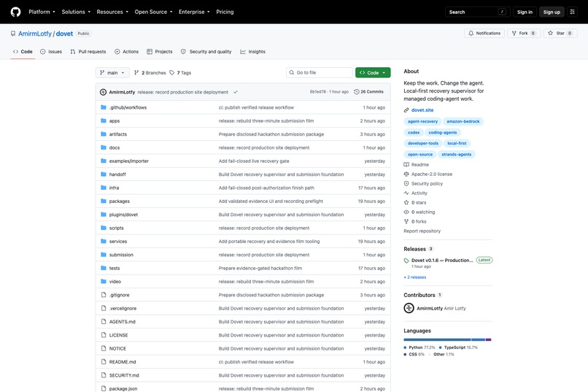Viewport: 588px width, 392px height.
Task: Click the branches icon beside 2 Branches
Action: [x=136, y=73]
